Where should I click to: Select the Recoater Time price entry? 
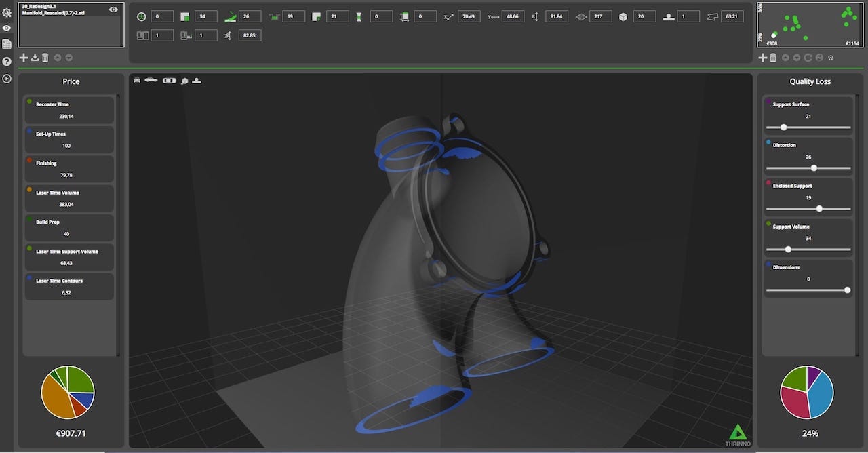click(69, 111)
